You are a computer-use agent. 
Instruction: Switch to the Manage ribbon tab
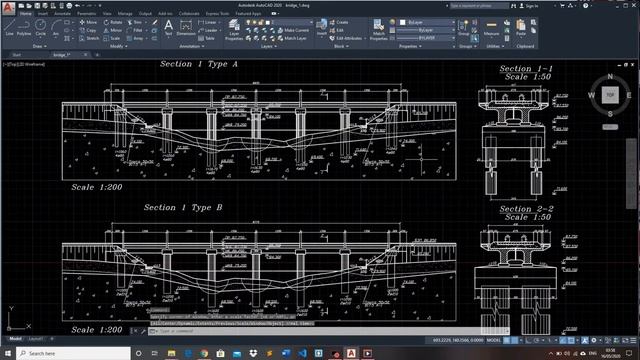pyautogui.click(x=125, y=13)
